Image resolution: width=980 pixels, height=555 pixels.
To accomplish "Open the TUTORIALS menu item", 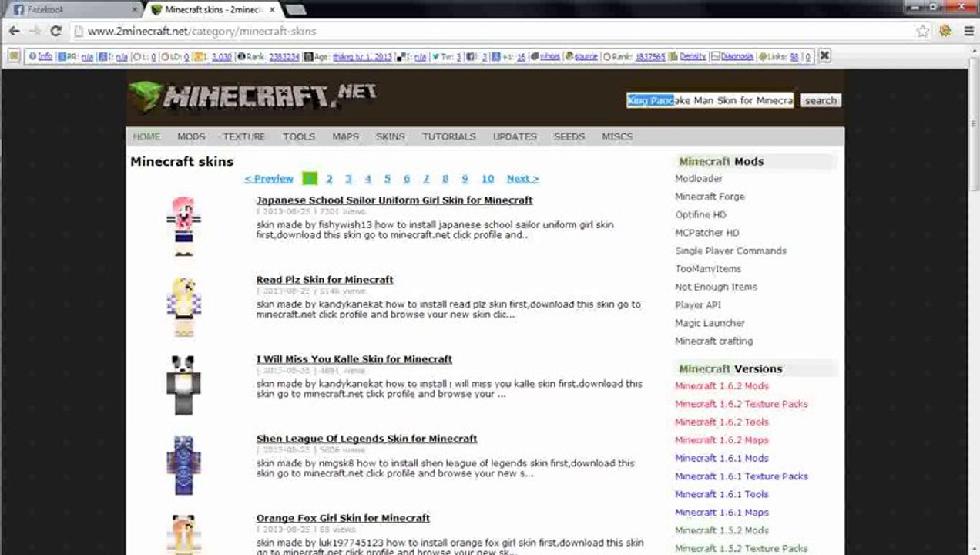I will (x=449, y=136).
